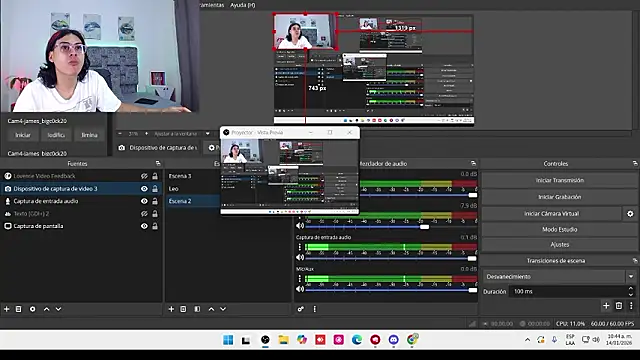Mute Mic/Aux channel speaker icon
Image resolution: width=640 pixels, height=360 pixels.
(300, 289)
